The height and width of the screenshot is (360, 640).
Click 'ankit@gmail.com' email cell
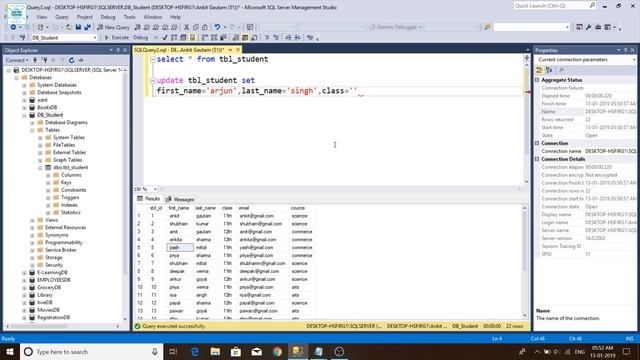click(256, 216)
